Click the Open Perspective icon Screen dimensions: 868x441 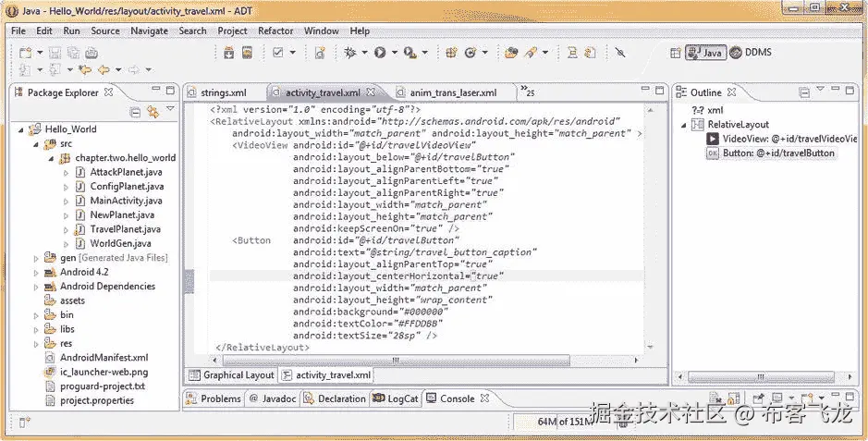(676, 53)
